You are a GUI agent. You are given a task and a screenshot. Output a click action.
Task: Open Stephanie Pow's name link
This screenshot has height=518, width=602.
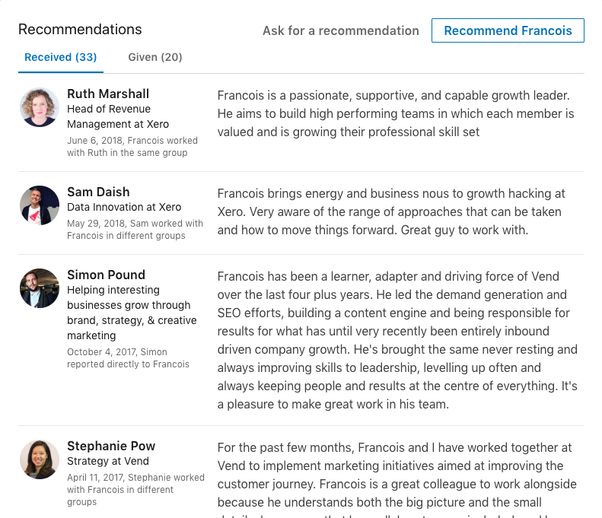111,446
